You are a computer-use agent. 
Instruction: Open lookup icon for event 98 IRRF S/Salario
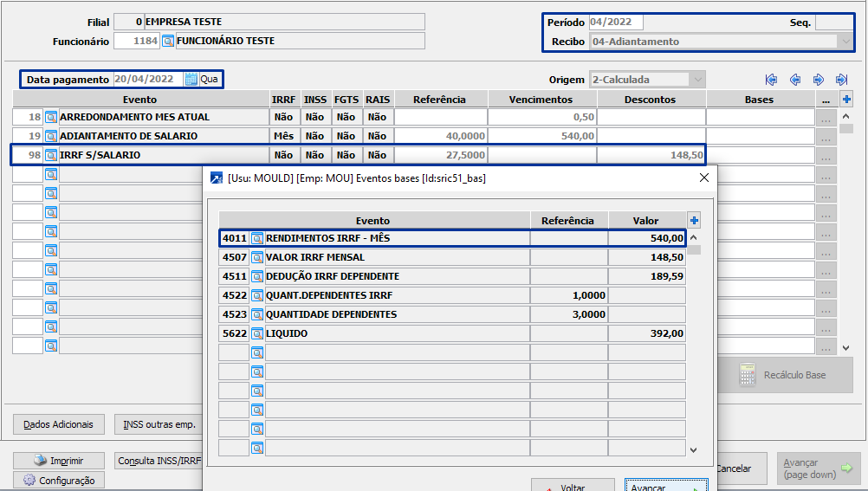tap(51, 155)
